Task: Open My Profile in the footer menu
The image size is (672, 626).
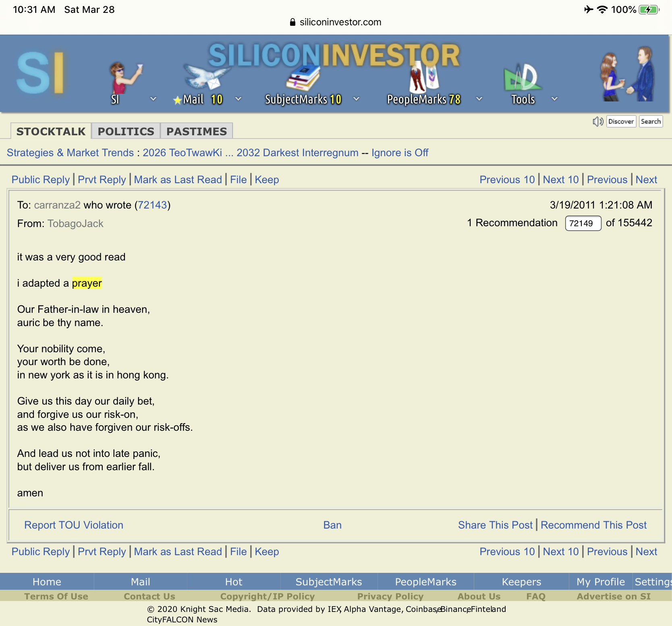Action: 601,582
